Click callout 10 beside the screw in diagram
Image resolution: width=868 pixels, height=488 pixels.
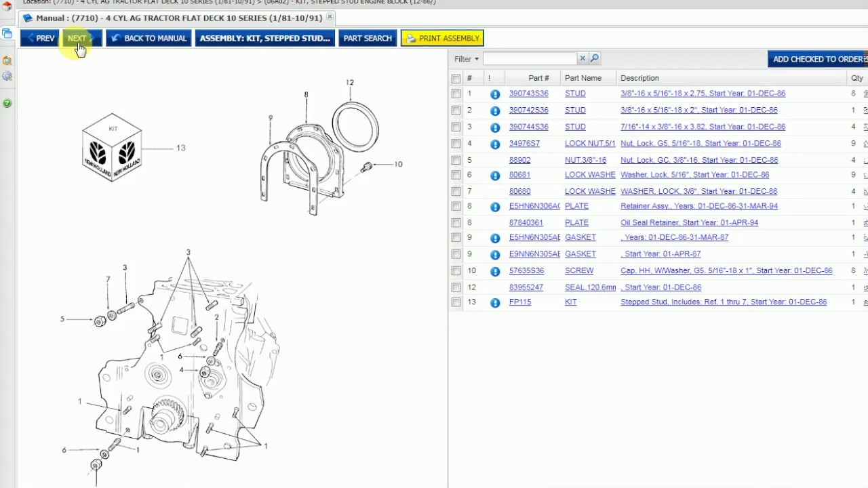pyautogui.click(x=398, y=164)
